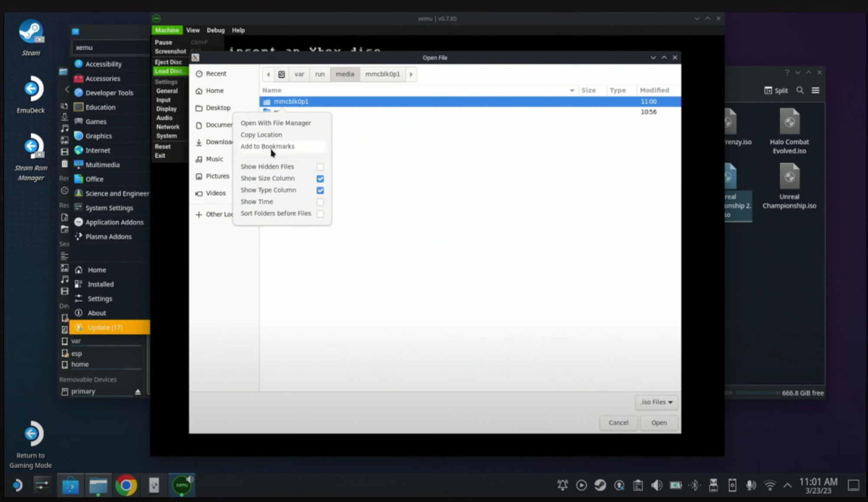Select the mmcblk0p1 folder row
The height and width of the screenshot is (502, 868).
click(470, 102)
